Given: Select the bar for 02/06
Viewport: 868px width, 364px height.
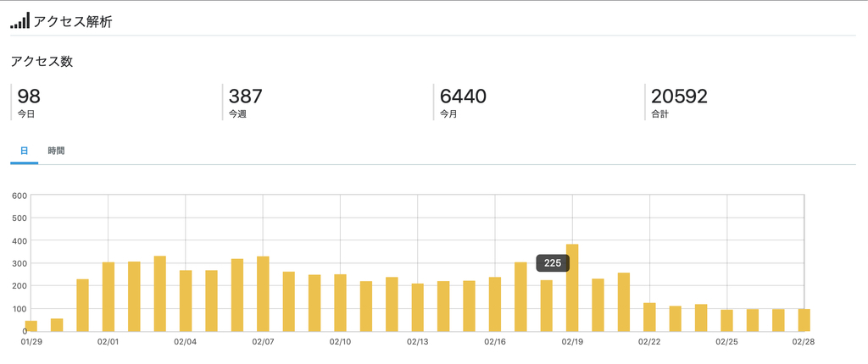Looking at the screenshot, I should [x=237, y=295].
